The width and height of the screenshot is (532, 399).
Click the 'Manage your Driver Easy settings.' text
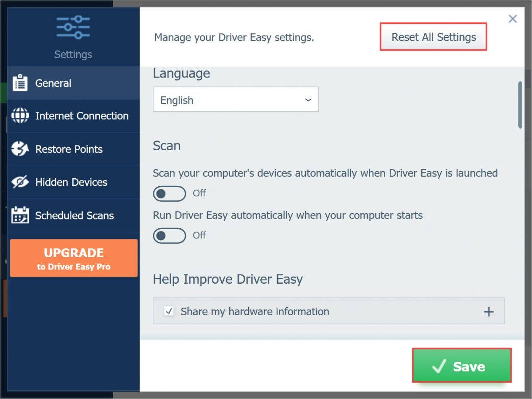coord(234,38)
